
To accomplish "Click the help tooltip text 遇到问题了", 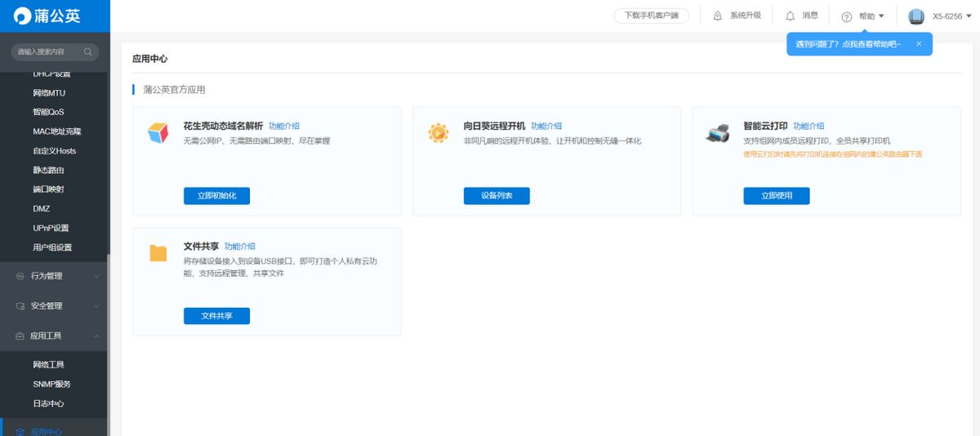I will click(x=848, y=44).
